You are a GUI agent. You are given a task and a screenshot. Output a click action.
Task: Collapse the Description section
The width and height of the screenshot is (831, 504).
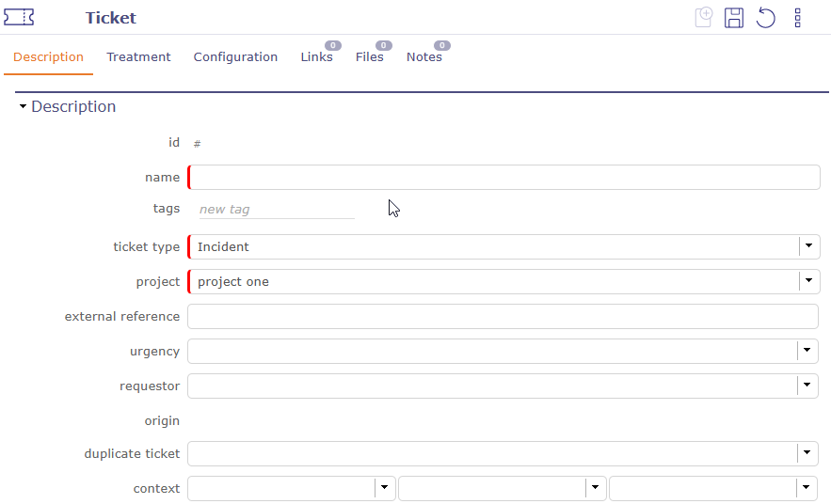point(23,107)
